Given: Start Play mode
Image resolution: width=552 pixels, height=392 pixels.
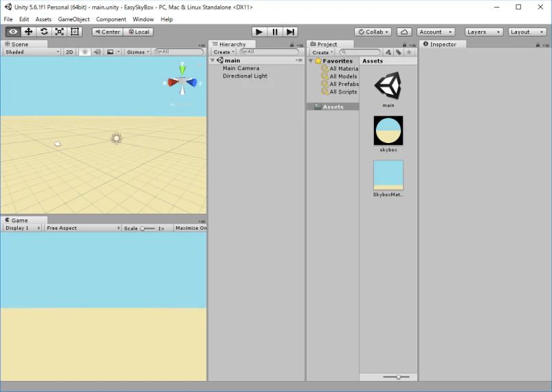Looking at the screenshot, I should click(x=259, y=32).
